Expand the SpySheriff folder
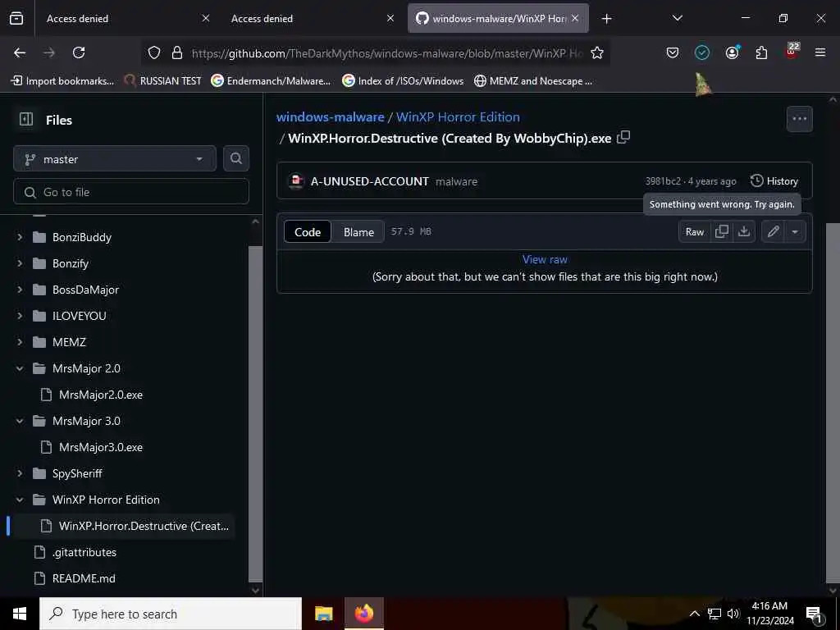Viewport: 840px width, 630px height. pos(20,473)
